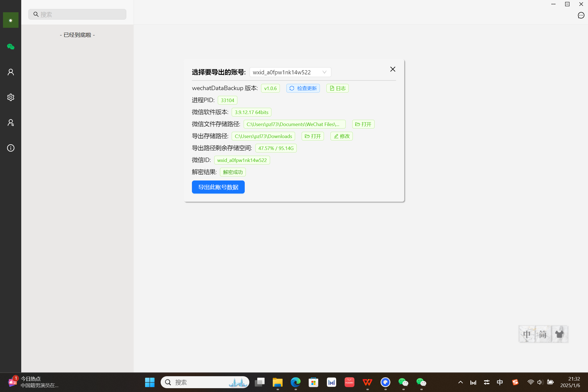Click 检查更新 to check for updates
Viewport: 588px width, 392px height.
point(303,88)
